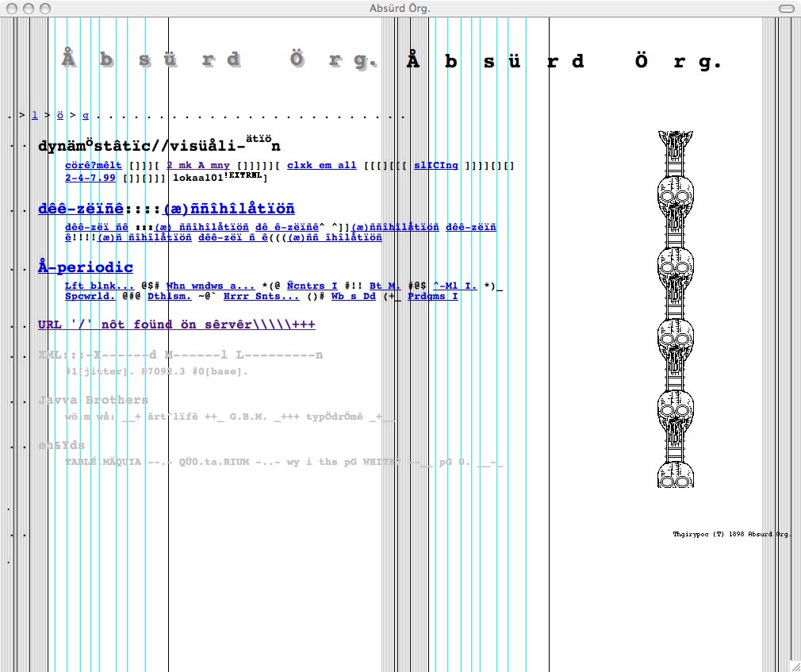Follow the Dthlsm. link
Image resolution: width=801 pixels, height=672 pixels.
(x=170, y=297)
